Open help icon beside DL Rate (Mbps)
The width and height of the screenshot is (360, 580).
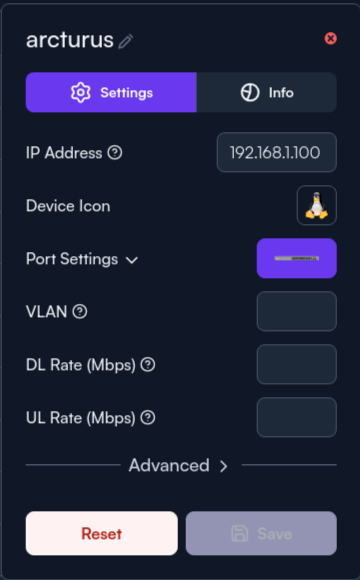(148, 365)
